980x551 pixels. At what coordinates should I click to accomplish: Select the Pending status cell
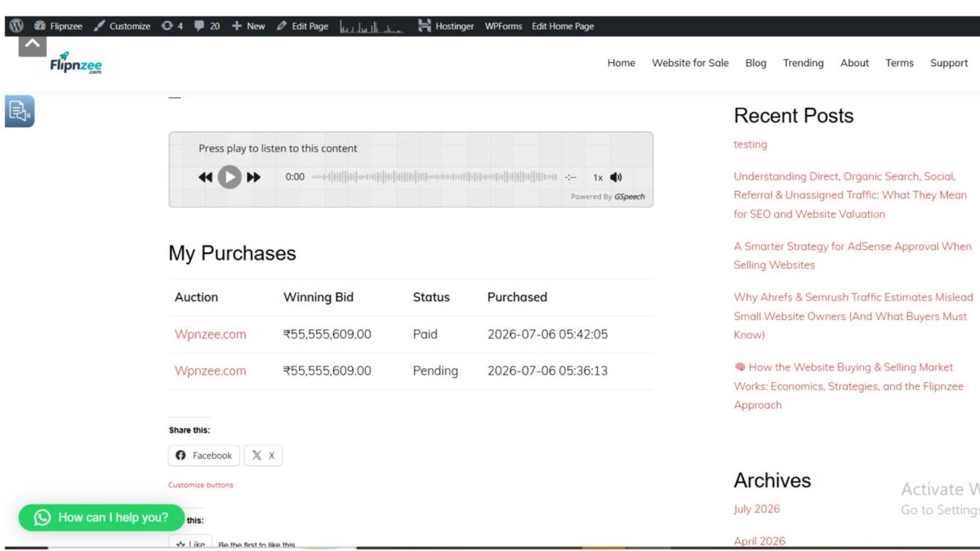coord(435,371)
